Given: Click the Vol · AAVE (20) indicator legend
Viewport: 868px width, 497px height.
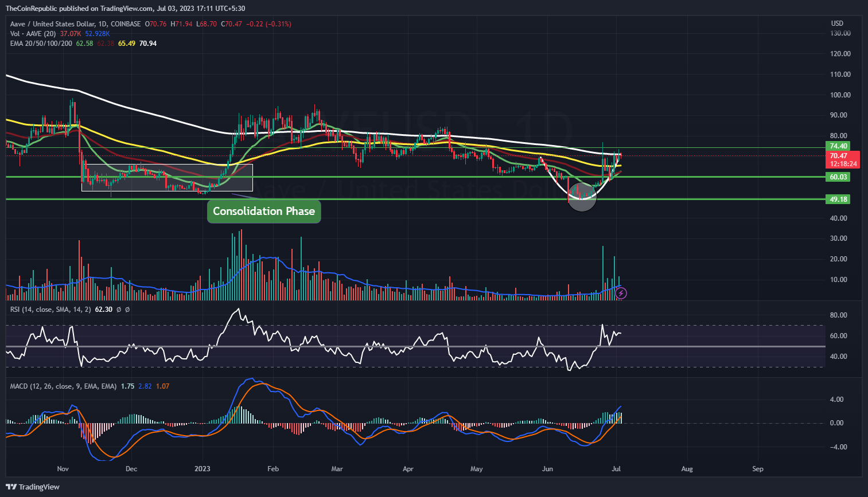Looking at the screenshot, I should pyautogui.click(x=33, y=34).
